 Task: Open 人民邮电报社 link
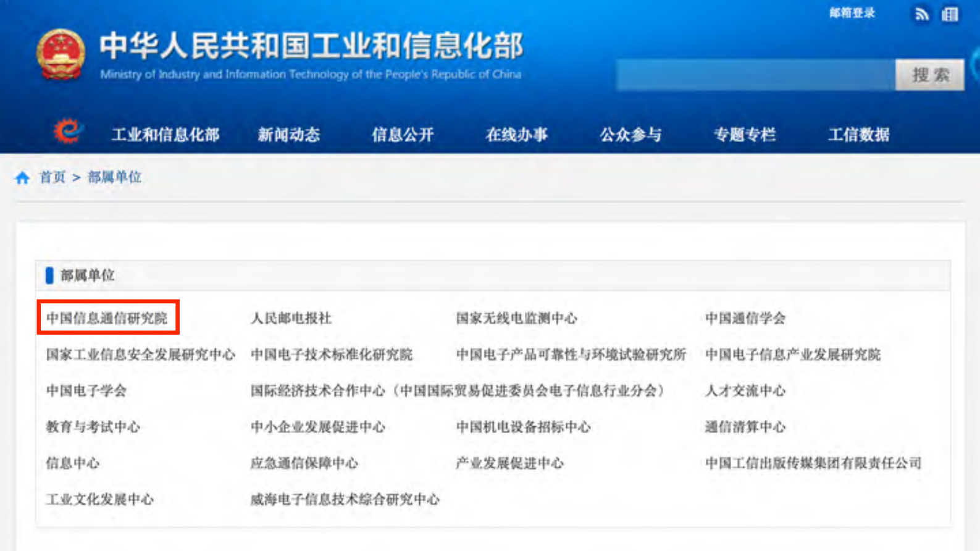tap(291, 318)
